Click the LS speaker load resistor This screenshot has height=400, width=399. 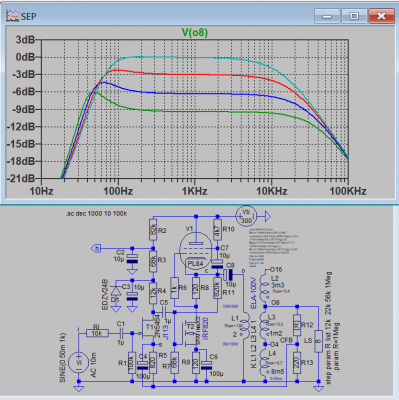319,341
